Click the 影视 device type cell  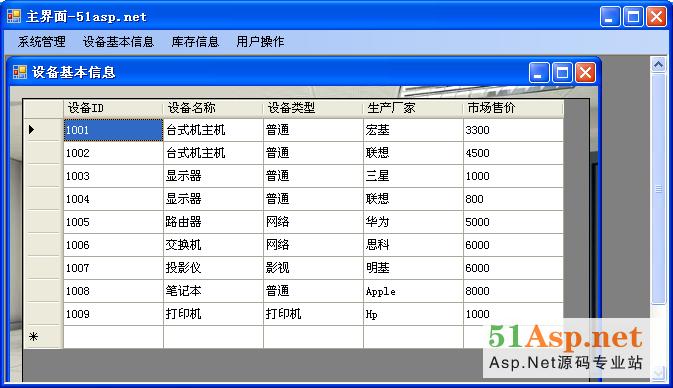click(313, 268)
